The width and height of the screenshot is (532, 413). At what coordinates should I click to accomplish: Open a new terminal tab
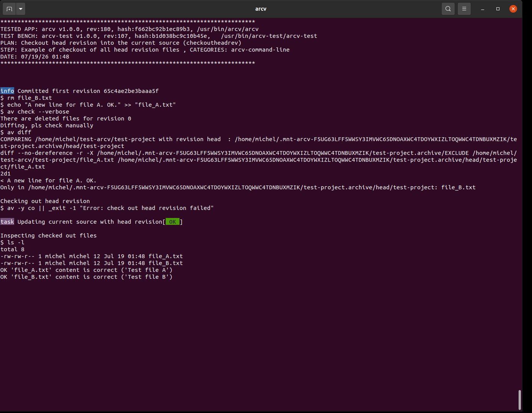tap(10, 9)
